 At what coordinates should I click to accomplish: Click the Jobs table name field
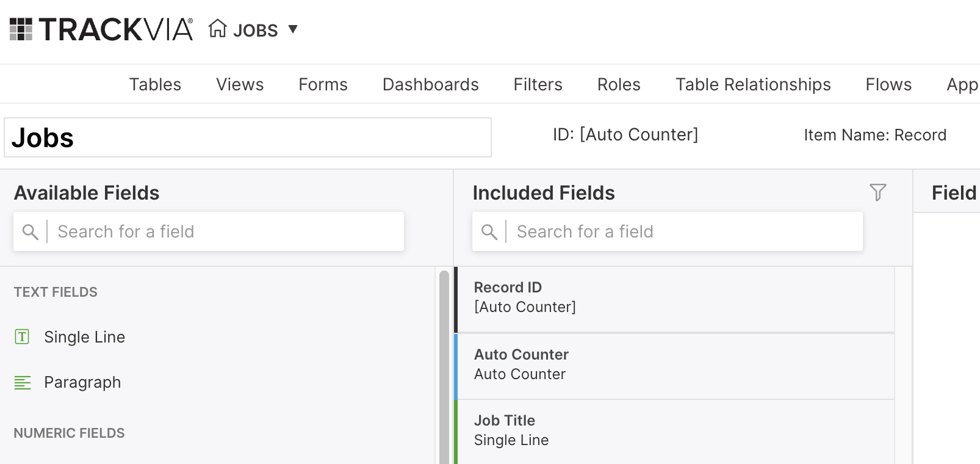coord(248,137)
